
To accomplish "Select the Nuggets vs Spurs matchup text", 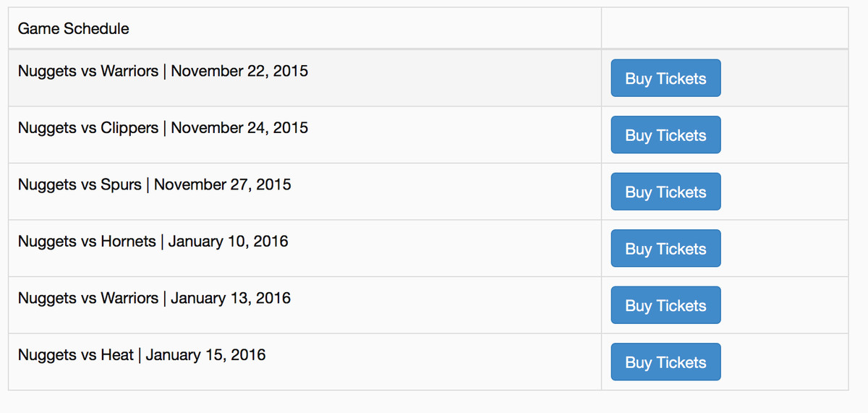I will pos(80,184).
